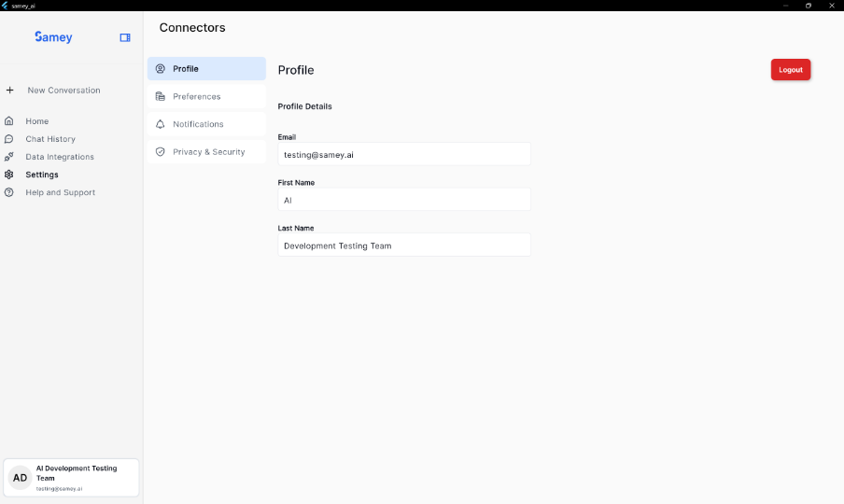Click the Samey logo

pos(53,37)
